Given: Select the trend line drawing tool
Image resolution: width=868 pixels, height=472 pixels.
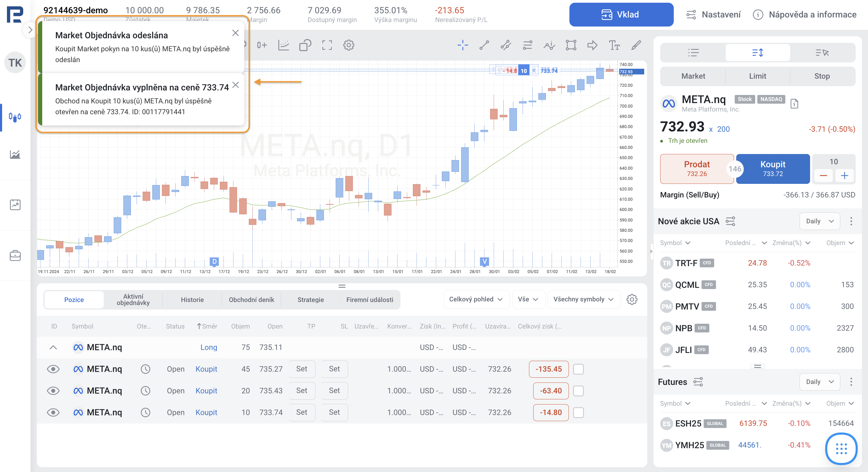Looking at the screenshot, I should click(x=484, y=45).
